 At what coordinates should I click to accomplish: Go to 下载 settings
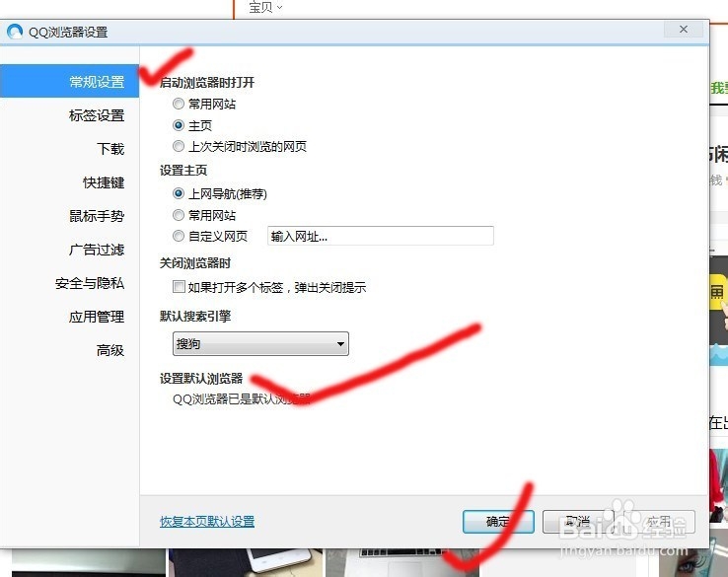pyautogui.click(x=110, y=149)
